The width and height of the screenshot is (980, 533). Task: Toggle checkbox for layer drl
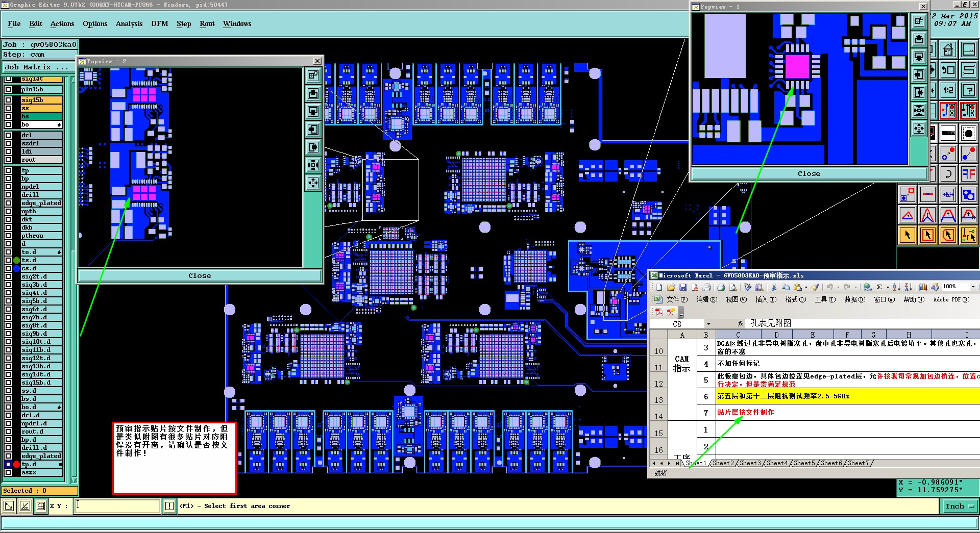click(8, 135)
